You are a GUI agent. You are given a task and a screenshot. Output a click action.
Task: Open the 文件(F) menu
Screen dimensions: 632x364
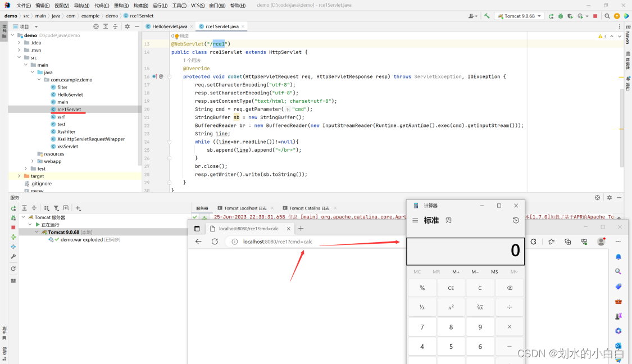click(24, 5)
